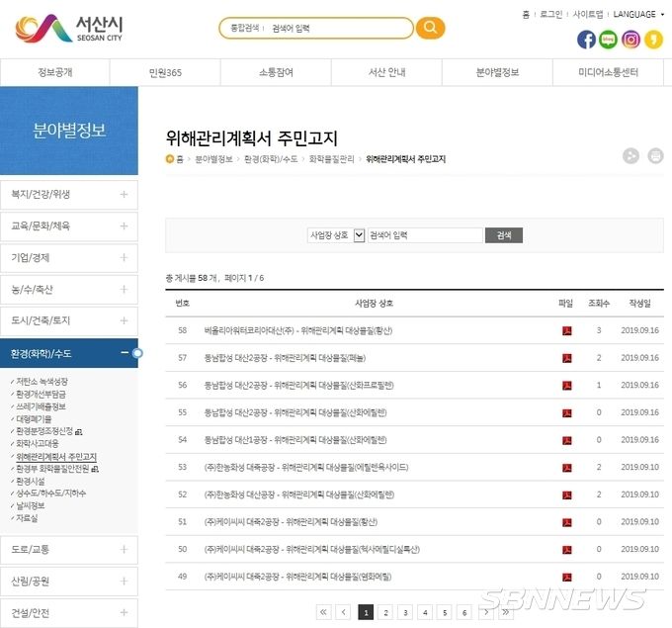Open PDF file for row 51

pos(566,522)
